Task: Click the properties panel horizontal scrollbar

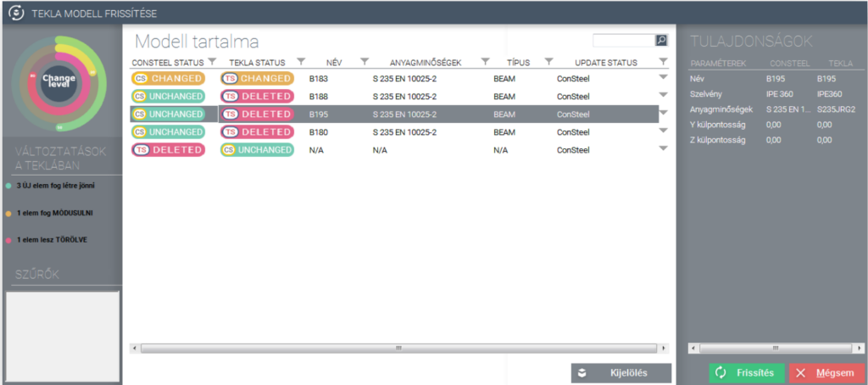Action: 776,349
